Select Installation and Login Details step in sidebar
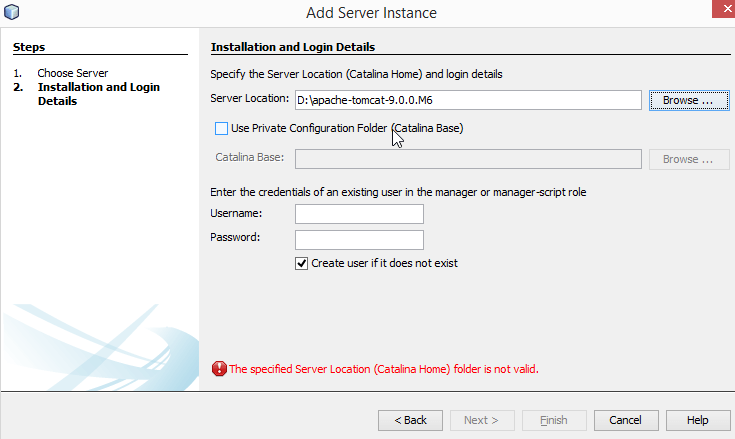This screenshot has width=735, height=439. point(98,94)
